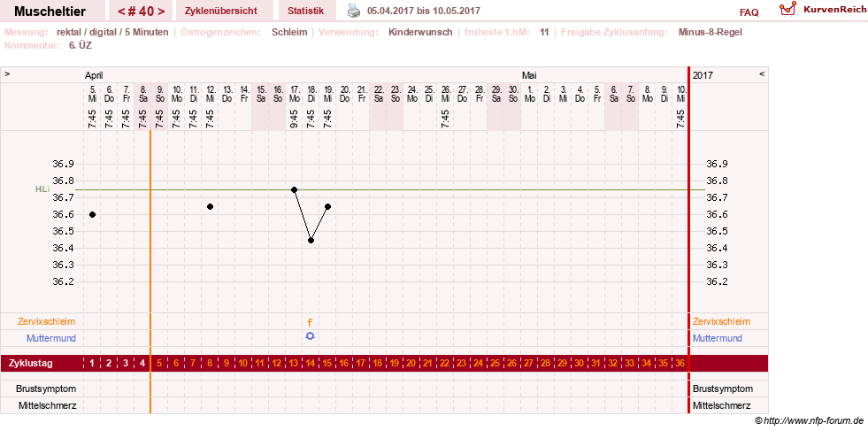The image size is (868, 431).
Task: Click the right 36.2 axis label
Action: pos(718,281)
